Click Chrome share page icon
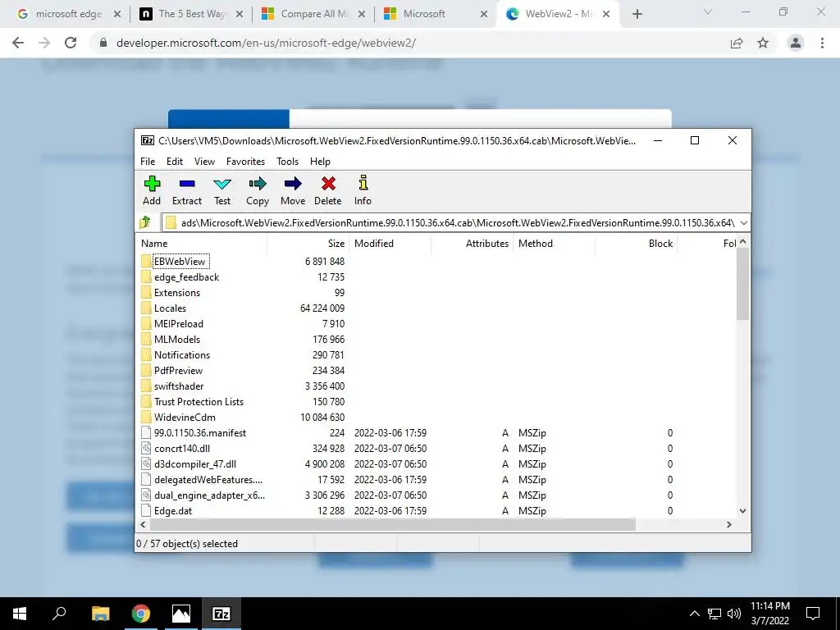Viewport: 840px width, 630px height. [x=737, y=43]
